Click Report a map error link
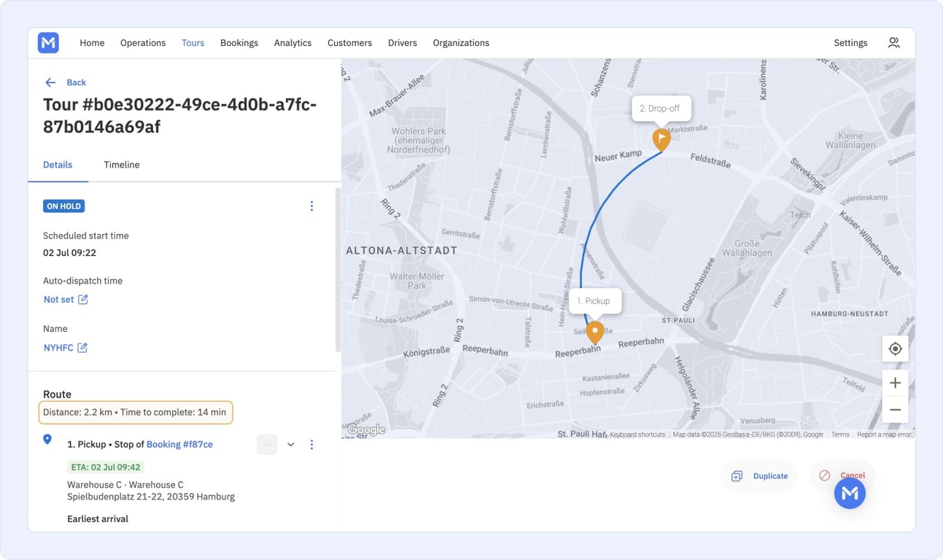Image resolution: width=943 pixels, height=560 pixels. (x=884, y=435)
